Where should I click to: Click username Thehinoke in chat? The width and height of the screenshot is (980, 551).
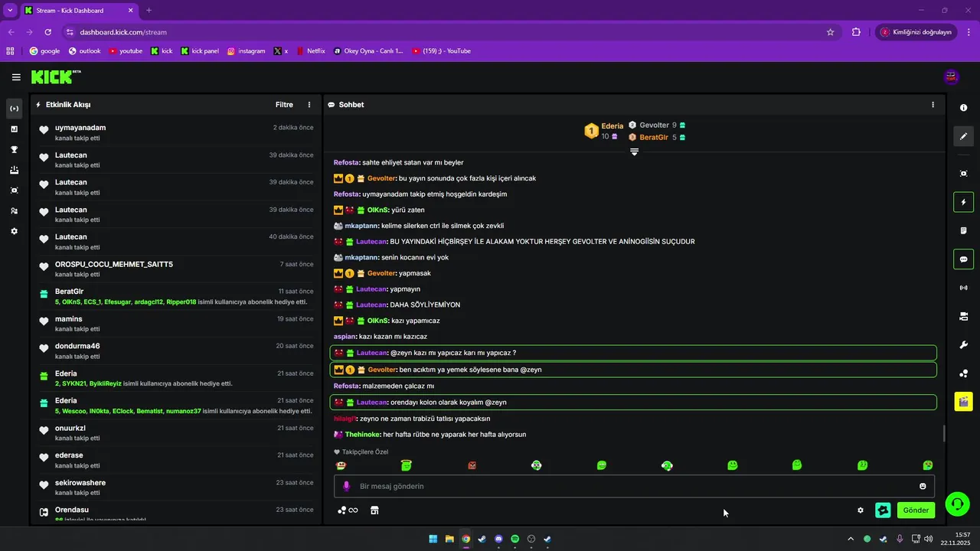click(362, 435)
